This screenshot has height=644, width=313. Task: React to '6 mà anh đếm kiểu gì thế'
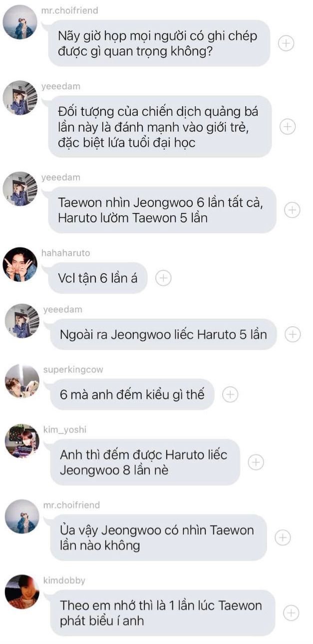click(x=230, y=395)
